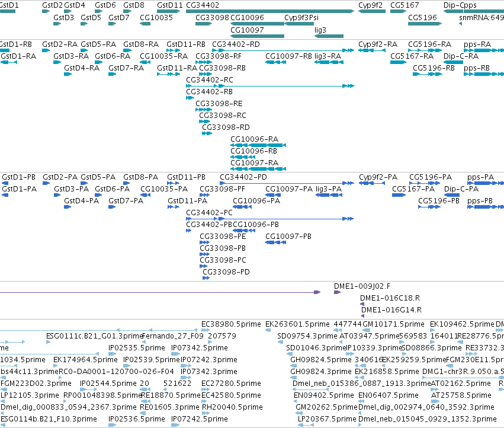504x428 pixels.
Task: Select the CG5167 gene label
Action: click(405, 5)
